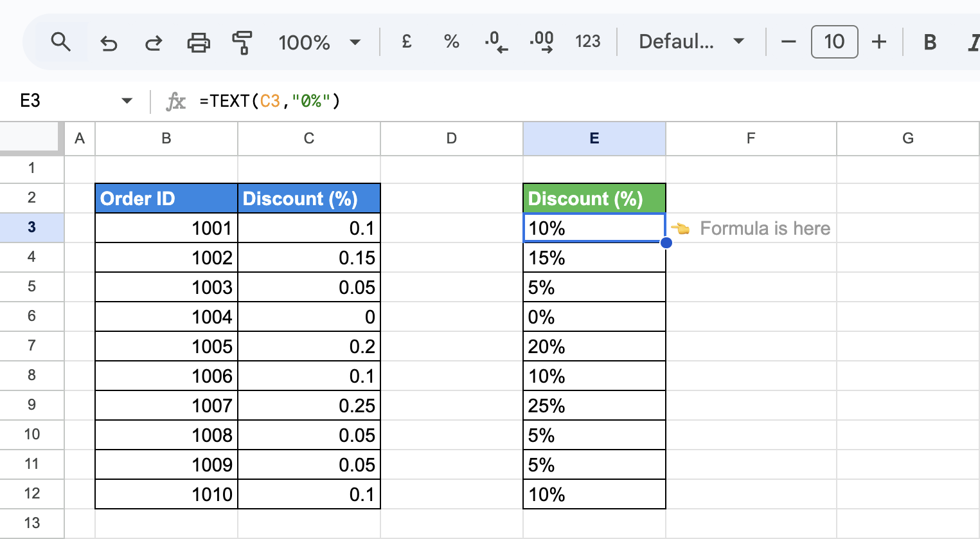
Task: Decrease decimal places
Action: point(496,42)
